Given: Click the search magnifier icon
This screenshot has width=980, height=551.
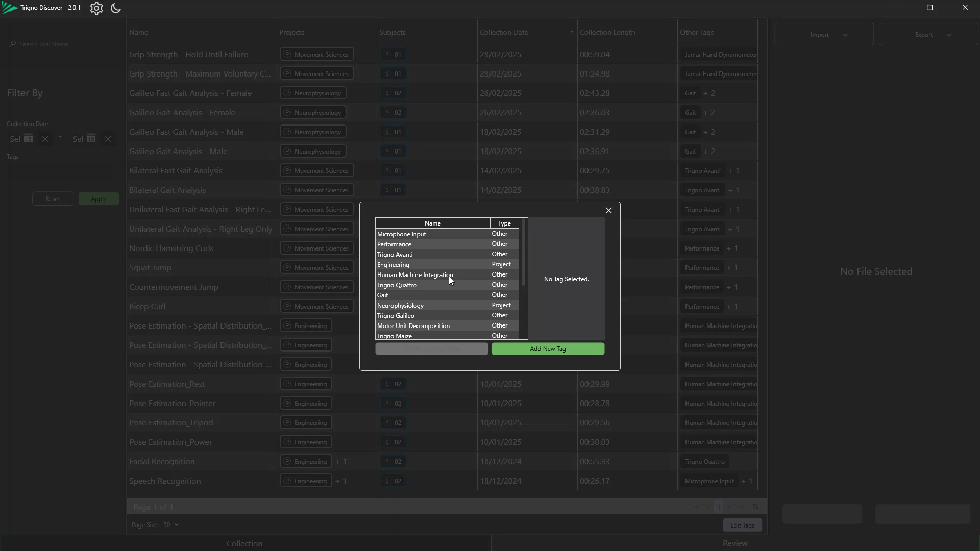Looking at the screenshot, I should coord(13,44).
